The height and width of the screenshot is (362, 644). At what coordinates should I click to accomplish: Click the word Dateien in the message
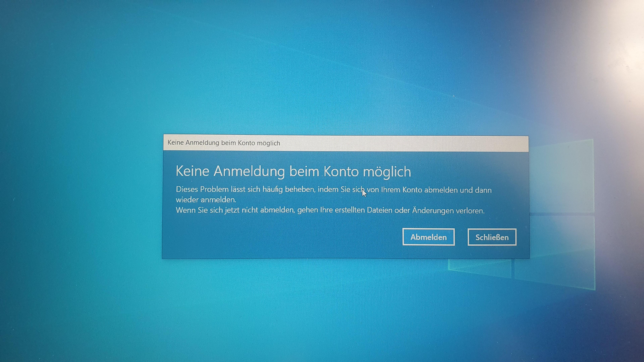pos(379,210)
